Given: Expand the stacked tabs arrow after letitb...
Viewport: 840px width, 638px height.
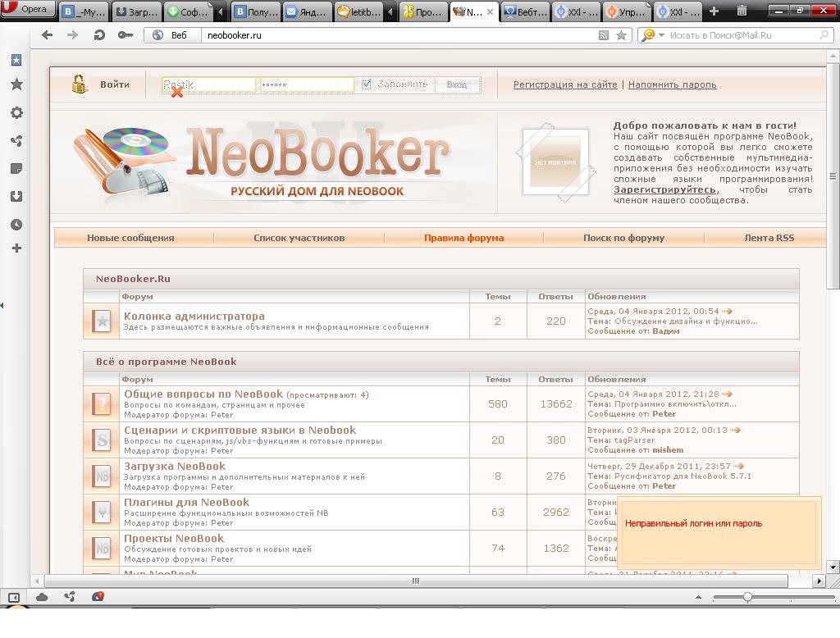Looking at the screenshot, I should point(390,11).
